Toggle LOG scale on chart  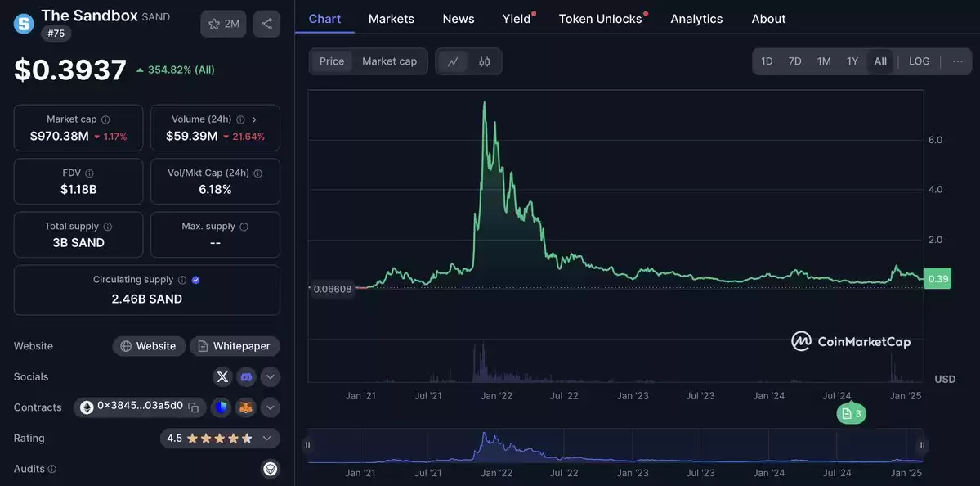pyautogui.click(x=920, y=61)
